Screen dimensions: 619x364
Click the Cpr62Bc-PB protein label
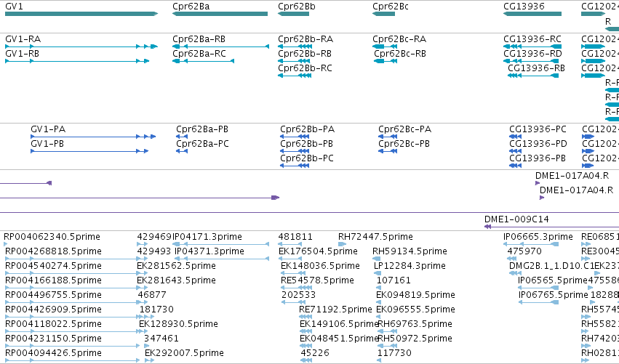point(404,144)
